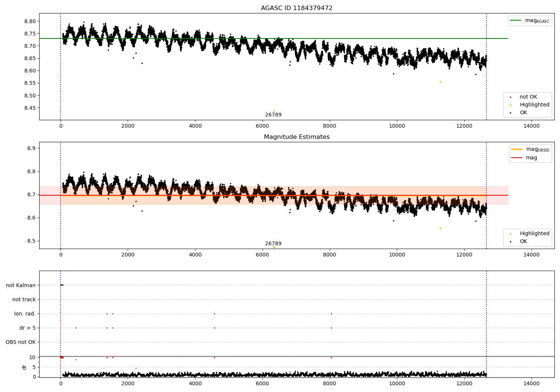Viewport: 560px width, 392px height.
Task: Click the black outlier point near 8.63 at x 2400 in top plot
Action: (x=142, y=63)
